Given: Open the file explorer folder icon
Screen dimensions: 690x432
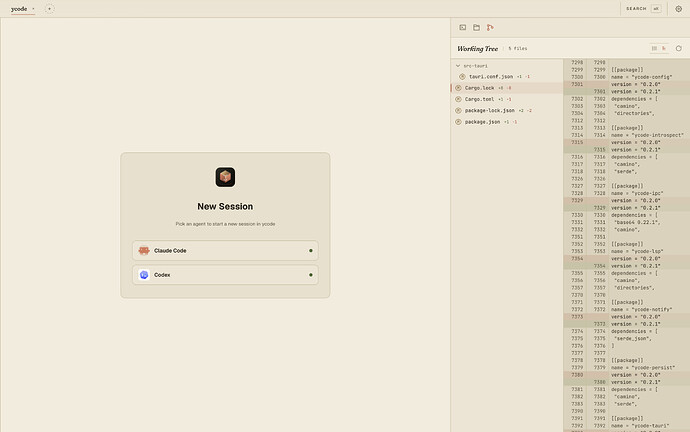Looking at the screenshot, I should pos(476,28).
